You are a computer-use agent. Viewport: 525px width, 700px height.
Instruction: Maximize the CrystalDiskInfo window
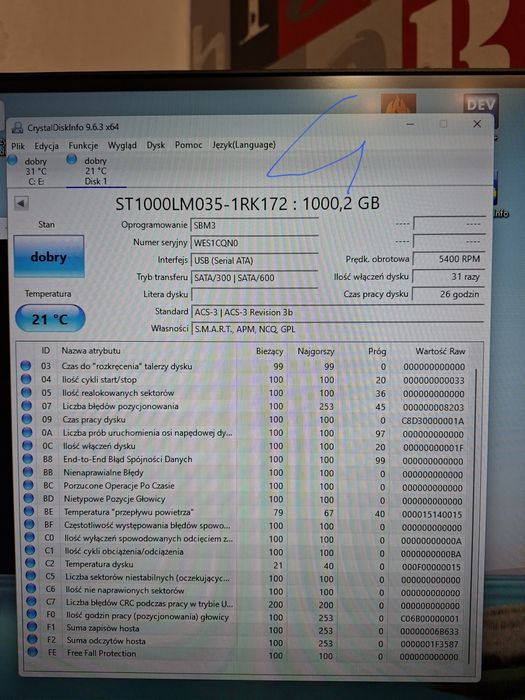(443, 124)
